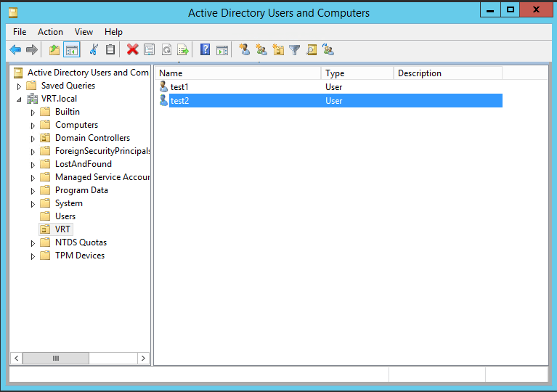Expand Managed Service Accounts node

coord(33,178)
